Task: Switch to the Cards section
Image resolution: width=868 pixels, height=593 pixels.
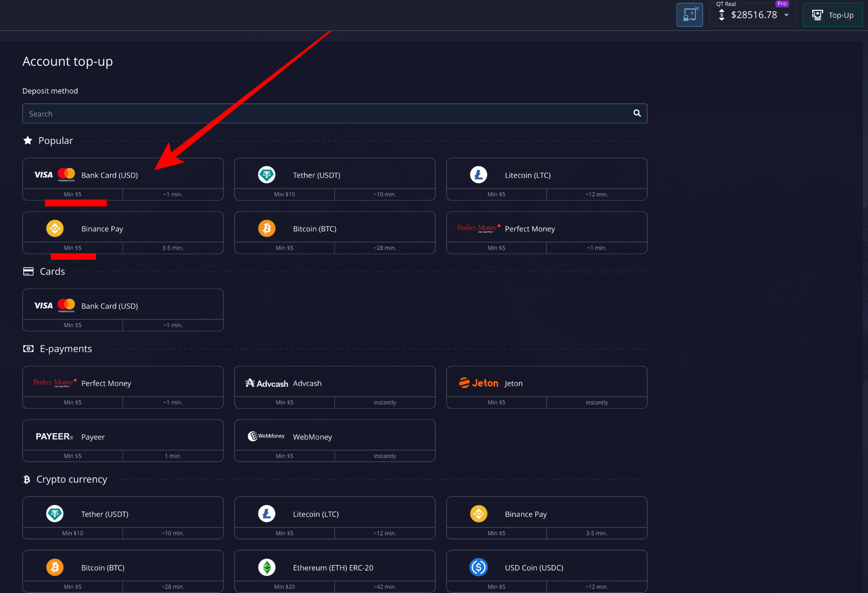Action: tap(52, 271)
